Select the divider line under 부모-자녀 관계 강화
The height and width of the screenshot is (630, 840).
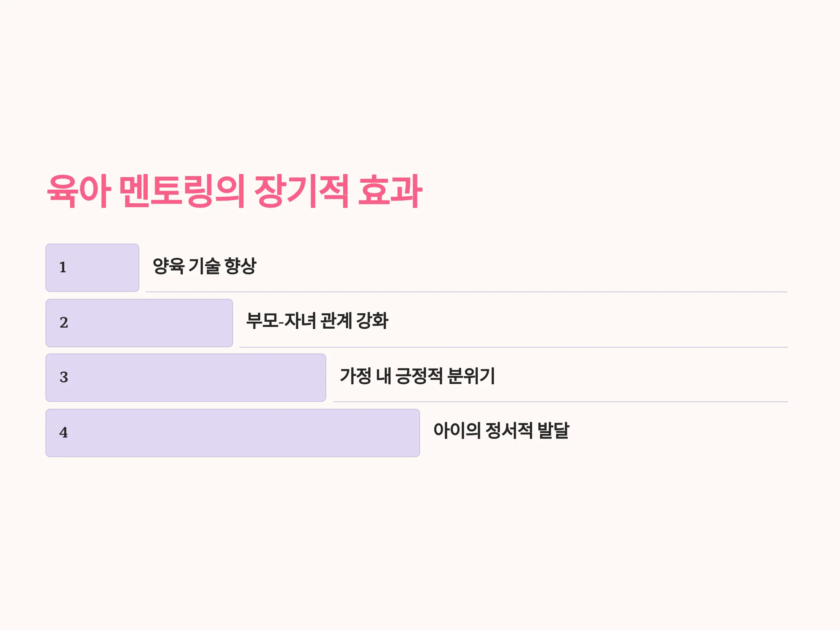point(514,347)
